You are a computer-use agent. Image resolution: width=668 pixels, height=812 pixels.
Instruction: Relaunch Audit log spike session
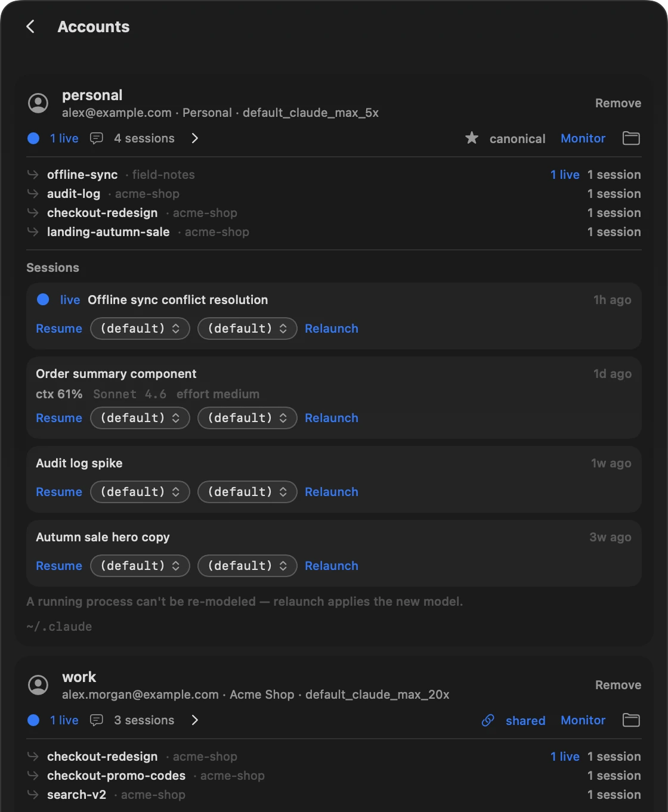point(332,492)
